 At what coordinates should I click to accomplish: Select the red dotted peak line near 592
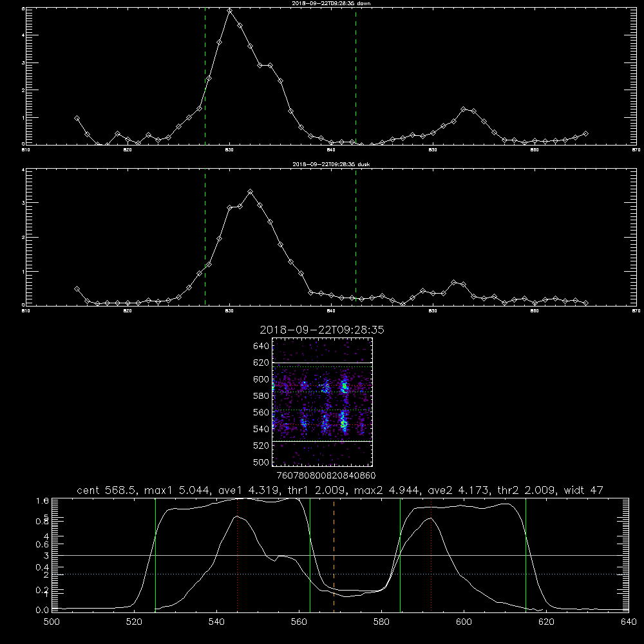point(431,555)
